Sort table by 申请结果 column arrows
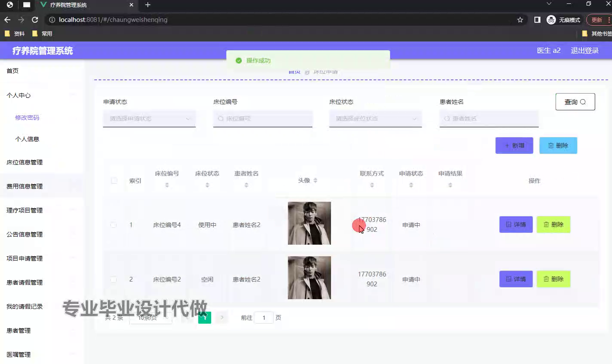The width and height of the screenshot is (612, 364). 450,185
